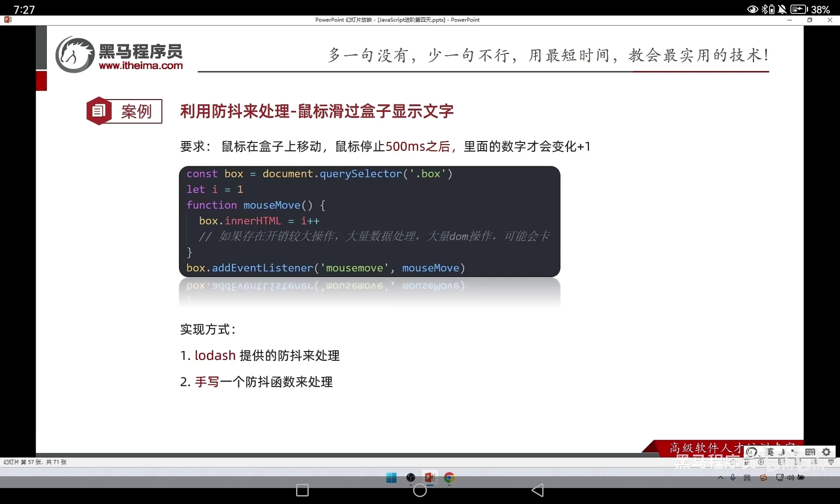Open Google Chrome from the taskbar
This screenshot has width=840, height=504.
[x=449, y=478]
